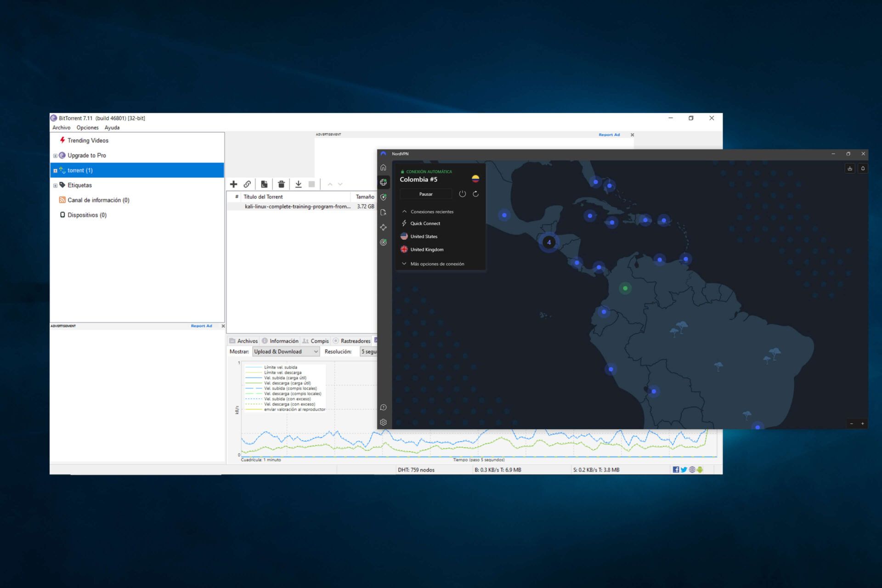Open Resolución 5 segundos dropdown

(368, 351)
